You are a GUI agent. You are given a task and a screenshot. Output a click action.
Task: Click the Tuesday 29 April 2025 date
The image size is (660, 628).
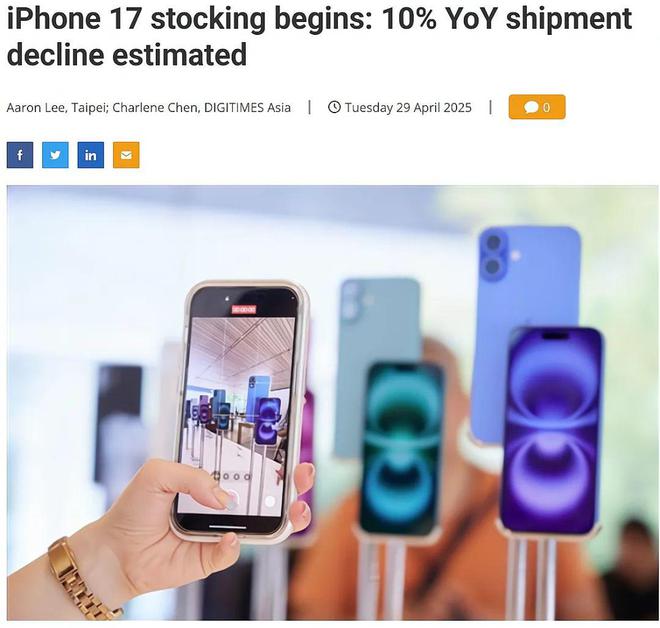click(x=408, y=108)
